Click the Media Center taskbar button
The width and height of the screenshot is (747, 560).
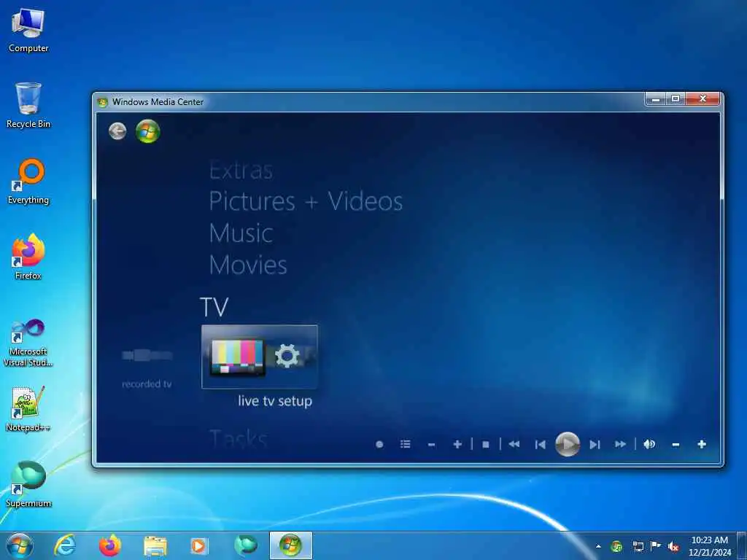(x=291, y=545)
